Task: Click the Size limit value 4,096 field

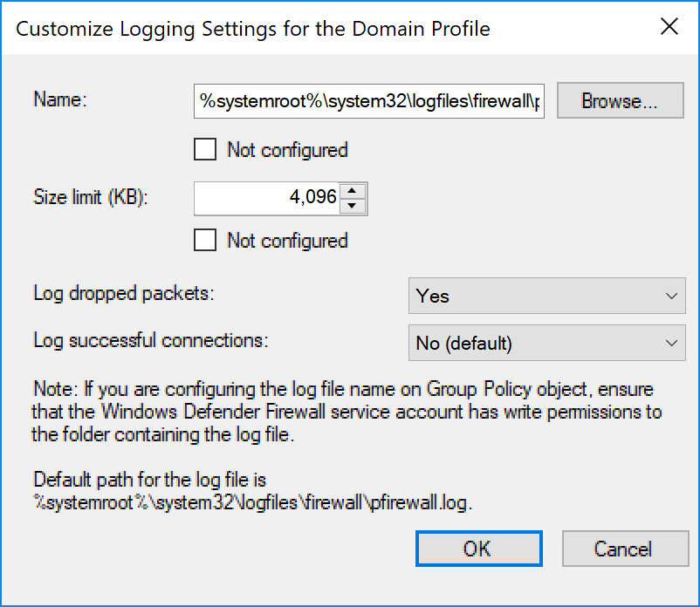Action: 266,199
